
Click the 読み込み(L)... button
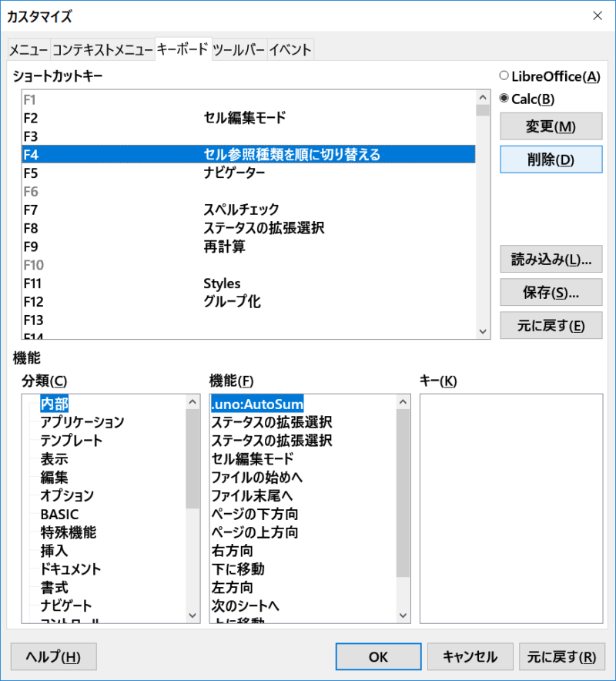(551, 259)
